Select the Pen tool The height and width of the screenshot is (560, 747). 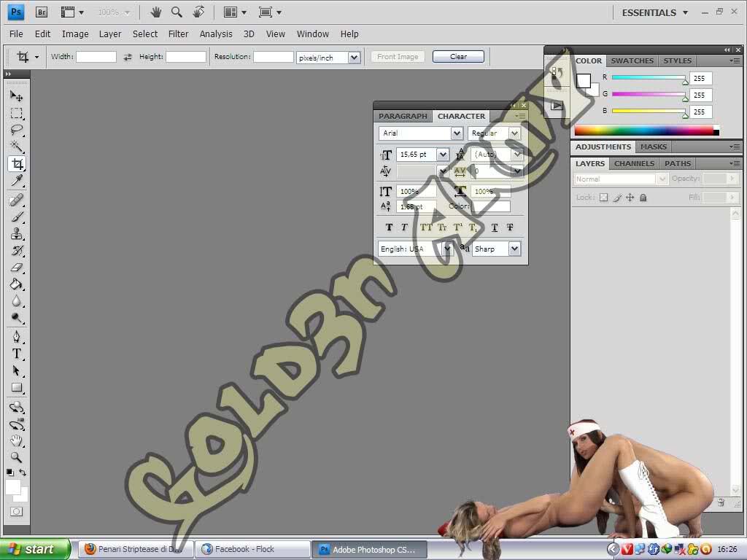tap(17, 337)
